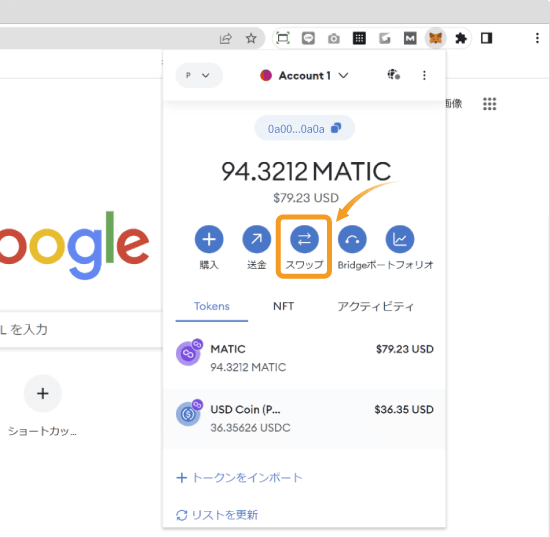Viewport: 550px width, 538px height.
Task: Open the Google apps grid icon
Action: [x=489, y=104]
